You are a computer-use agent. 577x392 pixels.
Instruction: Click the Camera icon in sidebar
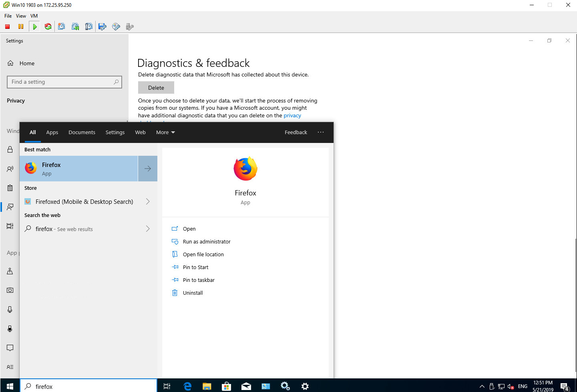tap(10, 290)
